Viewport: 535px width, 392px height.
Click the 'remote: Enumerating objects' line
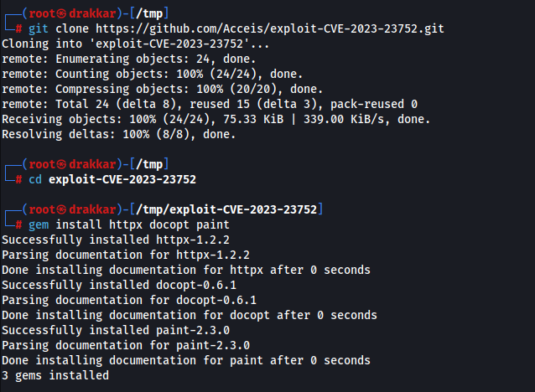click(x=128, y=59)
